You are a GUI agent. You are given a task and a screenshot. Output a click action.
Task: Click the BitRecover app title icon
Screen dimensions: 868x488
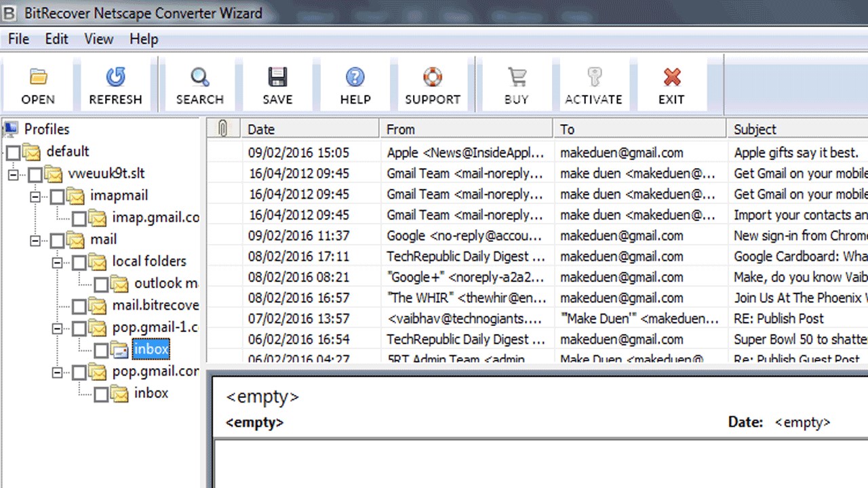9,12
